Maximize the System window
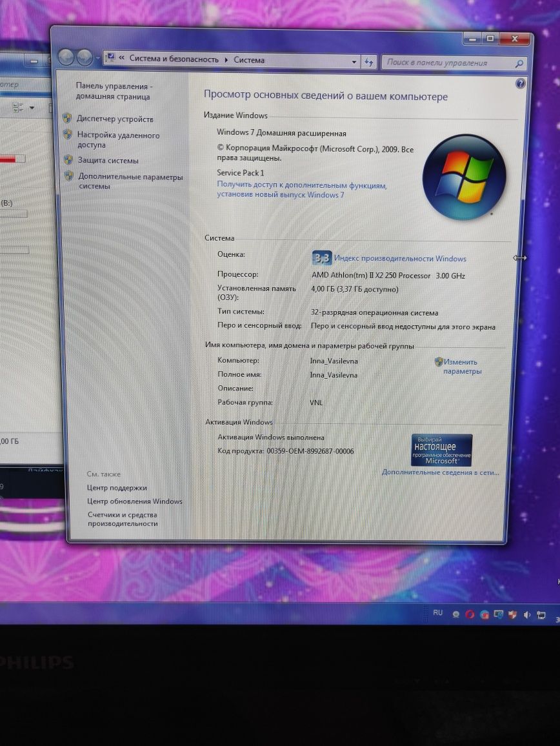This screenshot has height=746, width=560. [490, 39]
